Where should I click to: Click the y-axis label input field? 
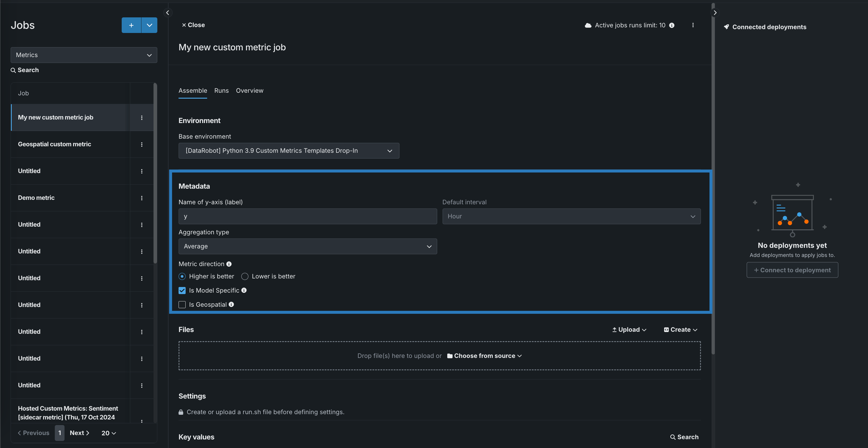pyautogui.click(x=307, y=216)
